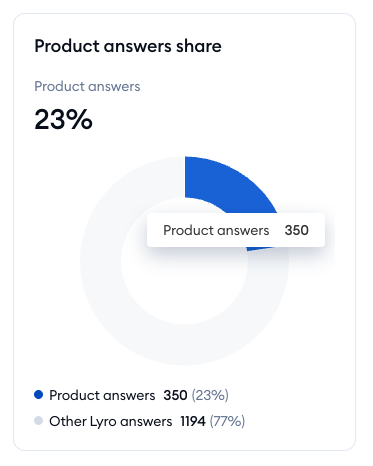Click the Product answers 350 tooltip
373x466 pixels.
tap(236, 230)
